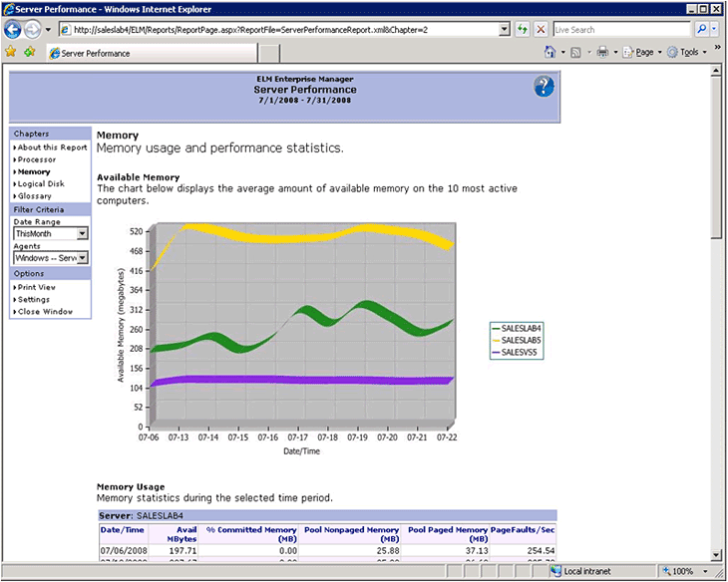The image size is (728, 582).
Task: Open the About this Report chapter
Action: coord(52,147)
